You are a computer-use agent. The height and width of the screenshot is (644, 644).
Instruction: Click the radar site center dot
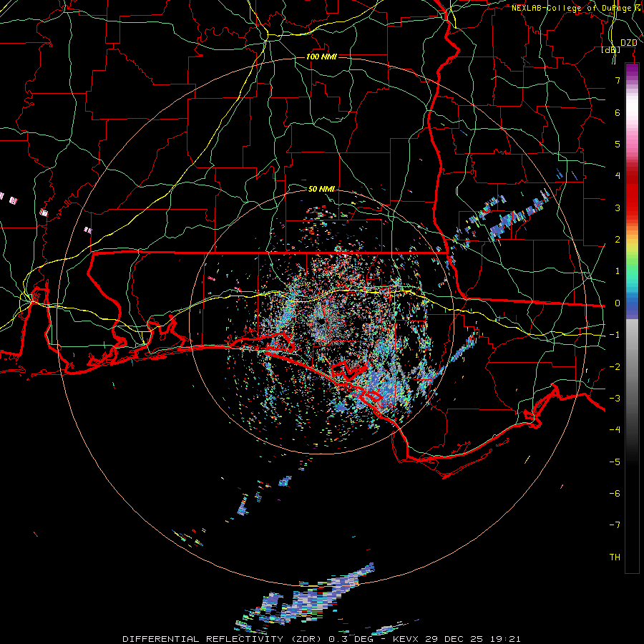[321, 322]
